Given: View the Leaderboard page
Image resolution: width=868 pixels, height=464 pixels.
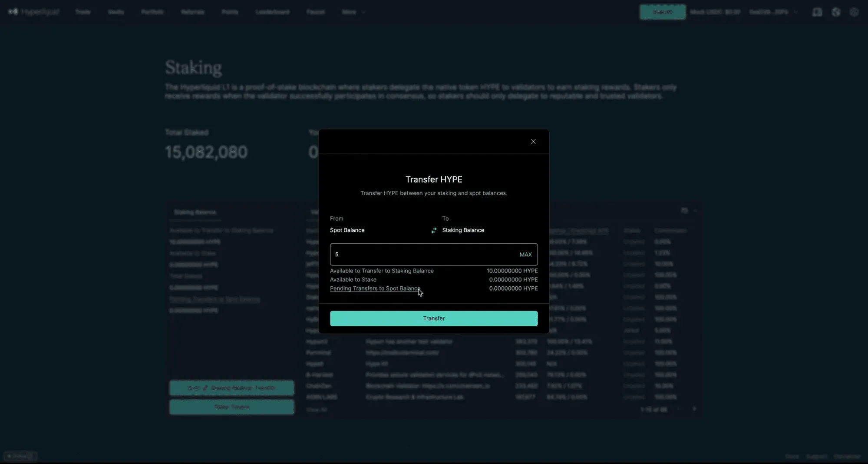Looking at the screenshot, I should [272, 12].
